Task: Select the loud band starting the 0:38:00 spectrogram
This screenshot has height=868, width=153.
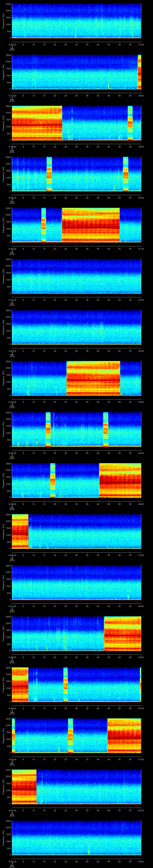Action: click(x=37, y=123)
